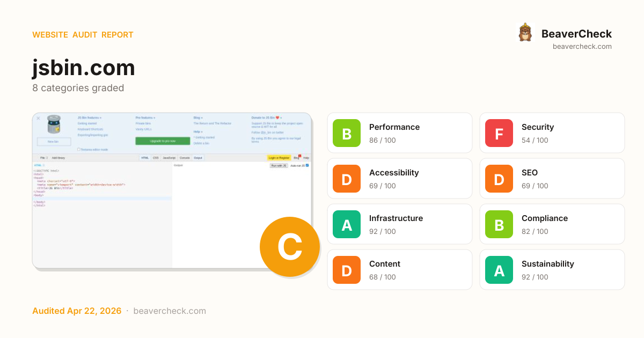Select the Sustainability A grade badge
This screenshot has width=644, height=338.
pyautogui.click(x=499, y=270)
